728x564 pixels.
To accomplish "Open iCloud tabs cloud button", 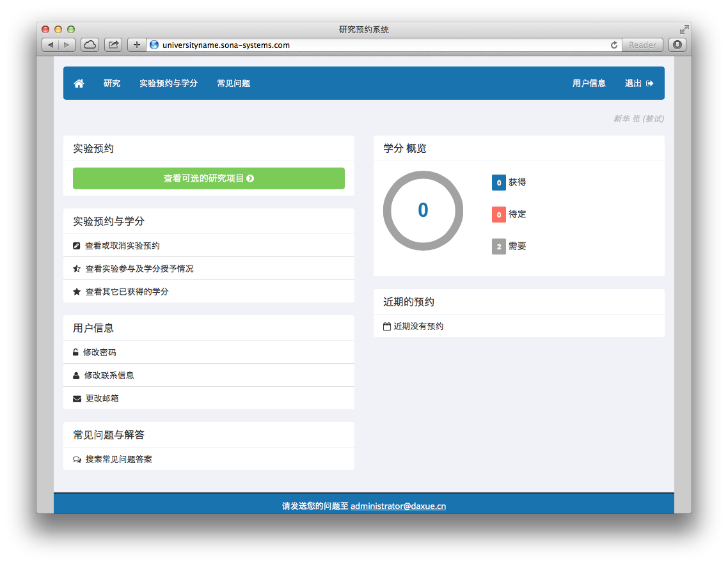I will pos(90,45).
